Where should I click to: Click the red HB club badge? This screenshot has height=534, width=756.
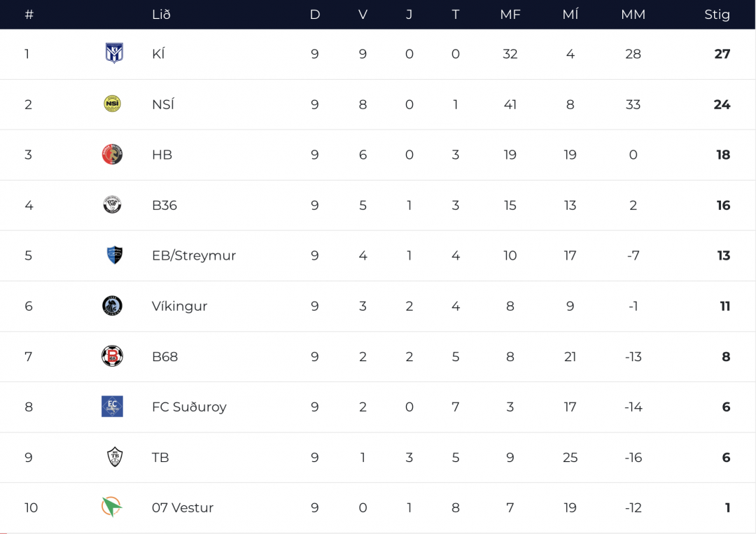click(112, 154)
